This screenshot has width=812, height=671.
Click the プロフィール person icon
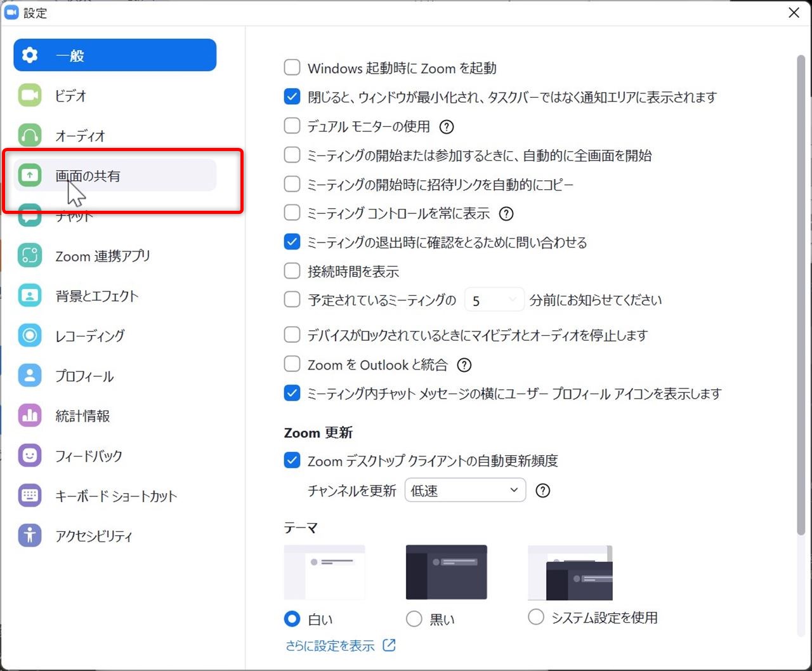pos(30,375)
